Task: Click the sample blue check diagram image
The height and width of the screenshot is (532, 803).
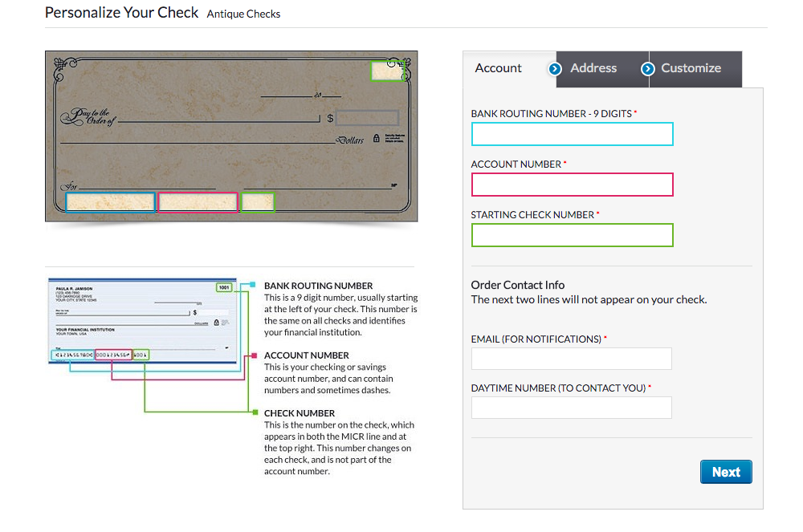Action: tap(143, 321)
